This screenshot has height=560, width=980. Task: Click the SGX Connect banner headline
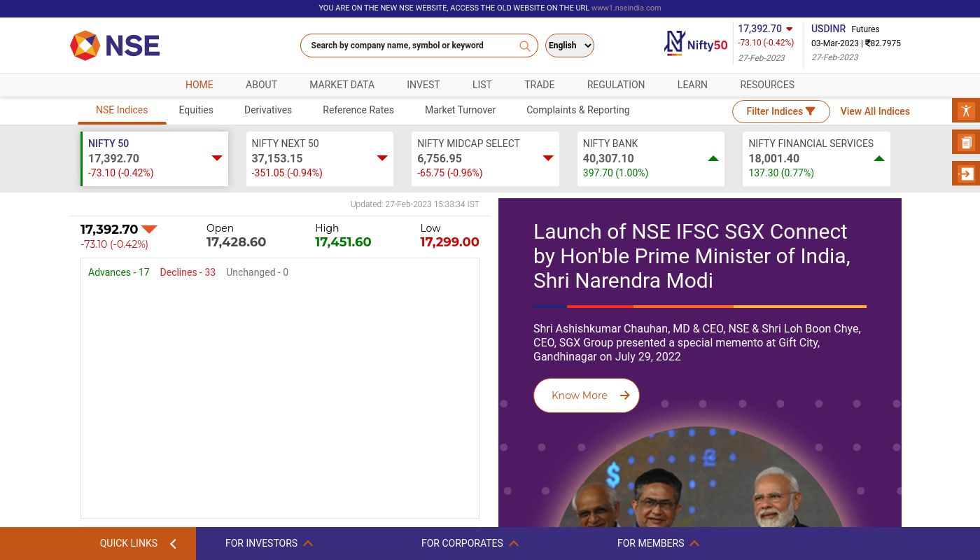(x=692, y=256)
